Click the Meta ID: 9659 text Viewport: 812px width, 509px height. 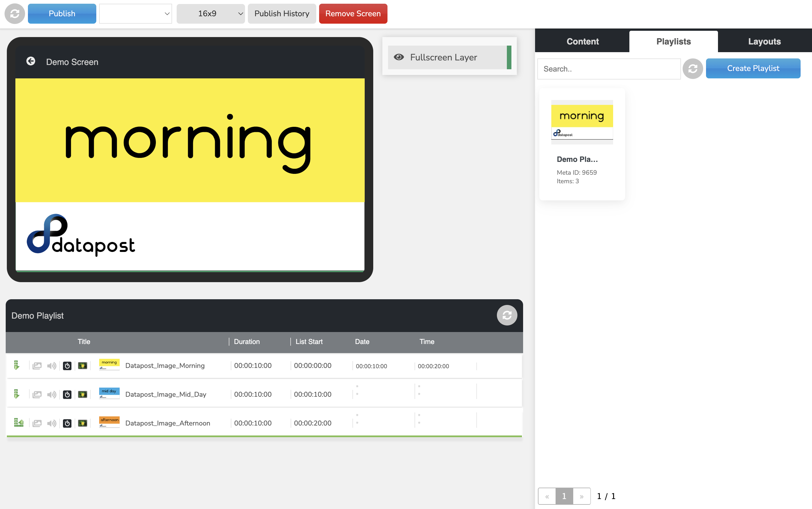[576, 172]
